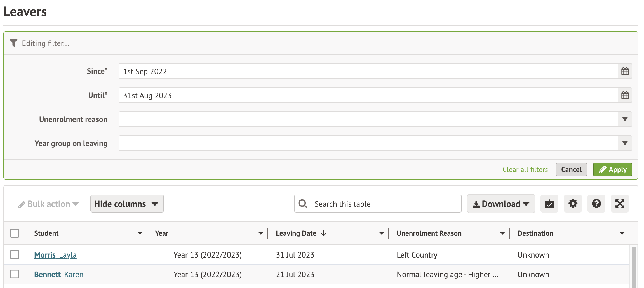Open table settings gear icon
Image resolution: width=644 pixels, height=288 pixels.
(573, 204)
